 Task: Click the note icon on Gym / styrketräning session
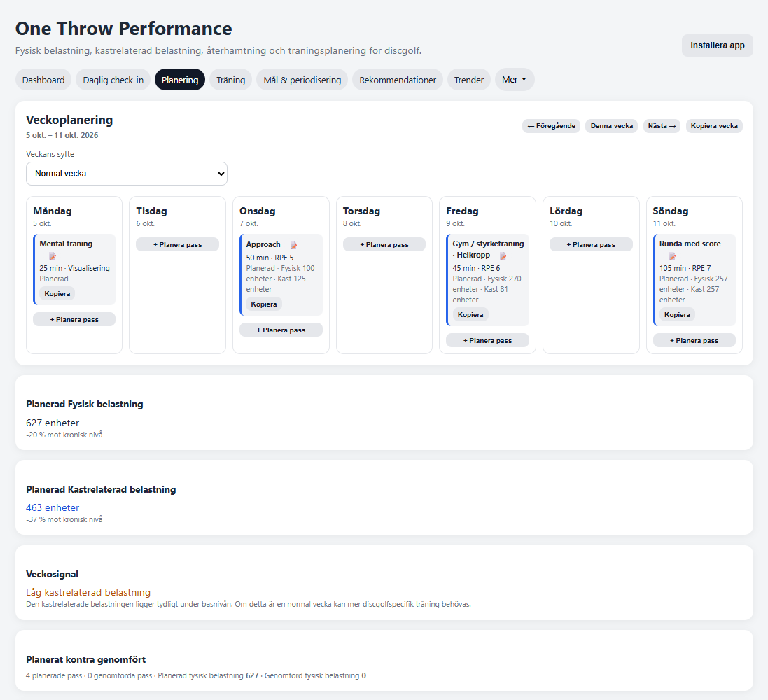503,255
